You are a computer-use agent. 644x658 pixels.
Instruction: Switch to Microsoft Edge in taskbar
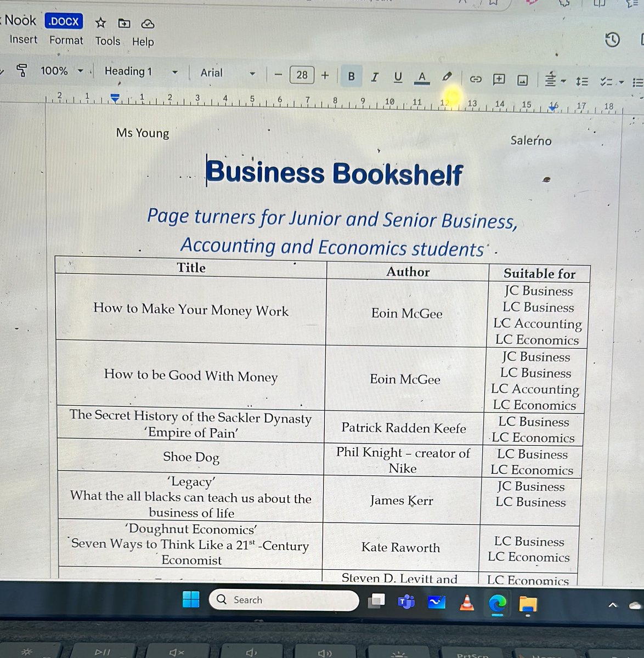pos(497,604)
